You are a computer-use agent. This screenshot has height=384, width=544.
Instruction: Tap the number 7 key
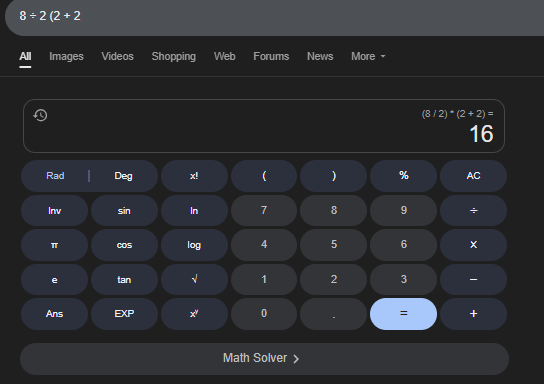pos(264,211)
